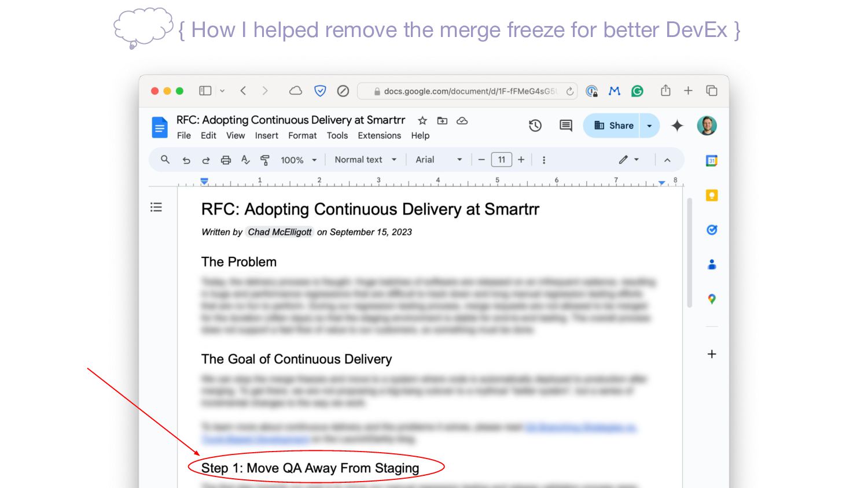The height and width of the screenshot is (488, 868).
Task: Expand the Share options dropdown arrow
Action: pyautogui.click(x=649, y=125)
